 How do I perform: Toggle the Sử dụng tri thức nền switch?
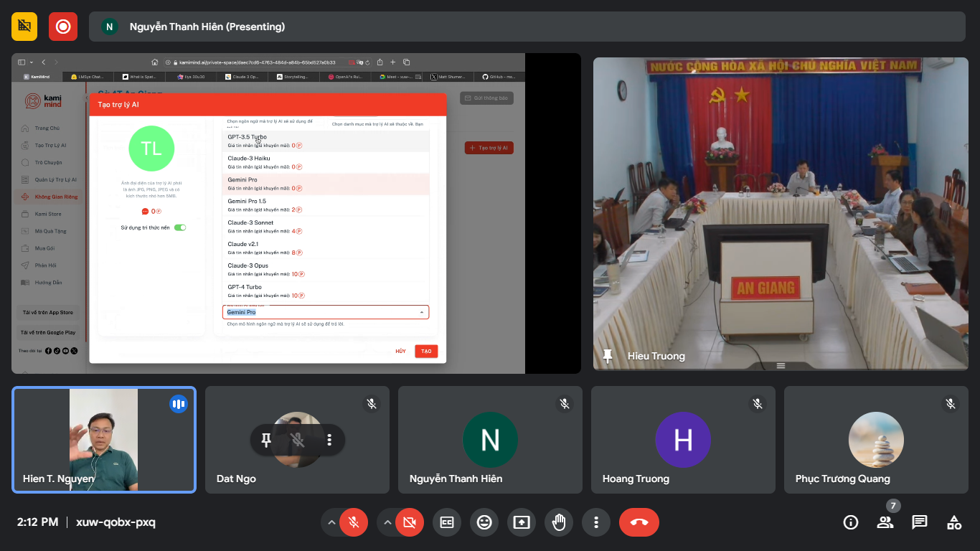pos(180,227)
